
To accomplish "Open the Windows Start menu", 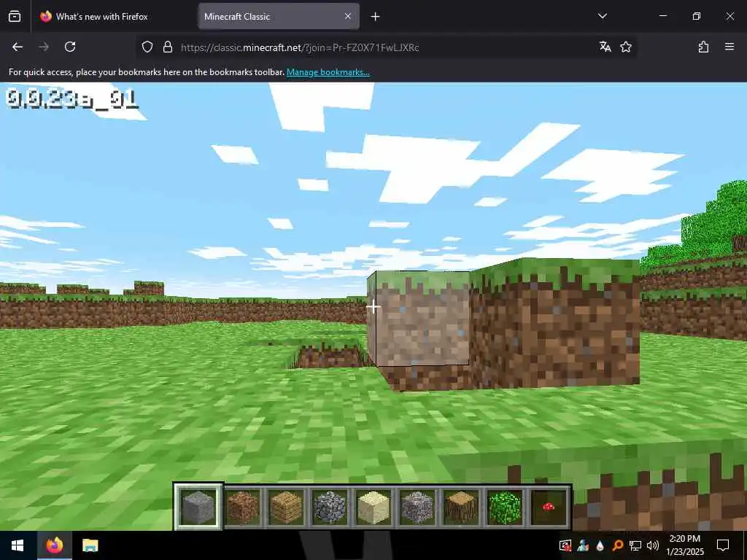I will click(x=18, y=545).
